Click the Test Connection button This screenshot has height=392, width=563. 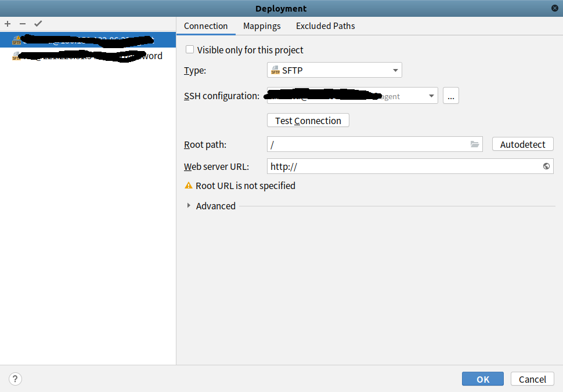308,121
